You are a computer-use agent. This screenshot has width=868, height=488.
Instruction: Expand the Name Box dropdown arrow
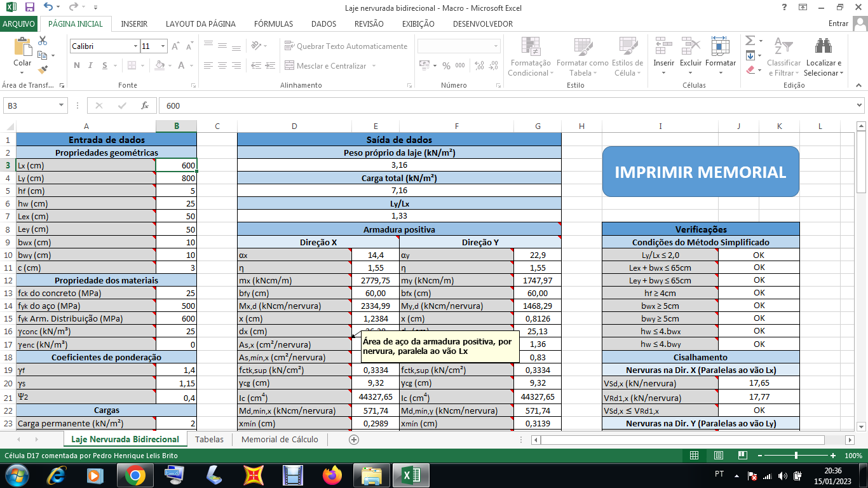62,105
